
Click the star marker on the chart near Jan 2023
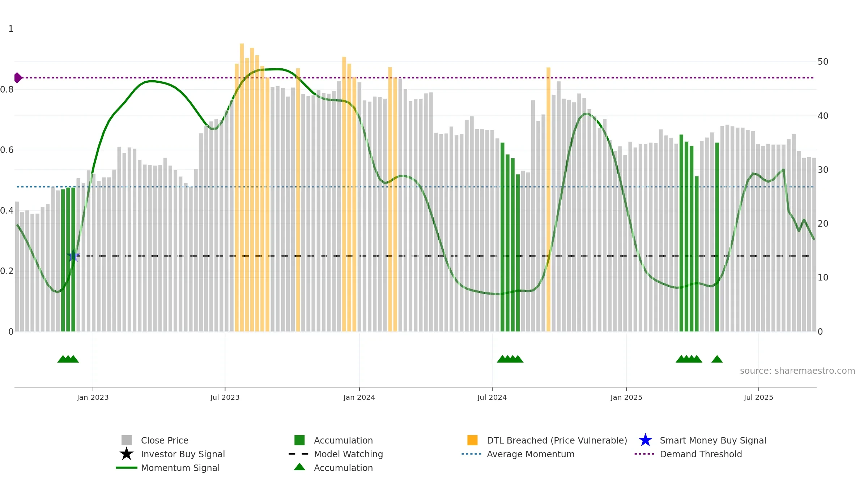[x=73, y=256]
